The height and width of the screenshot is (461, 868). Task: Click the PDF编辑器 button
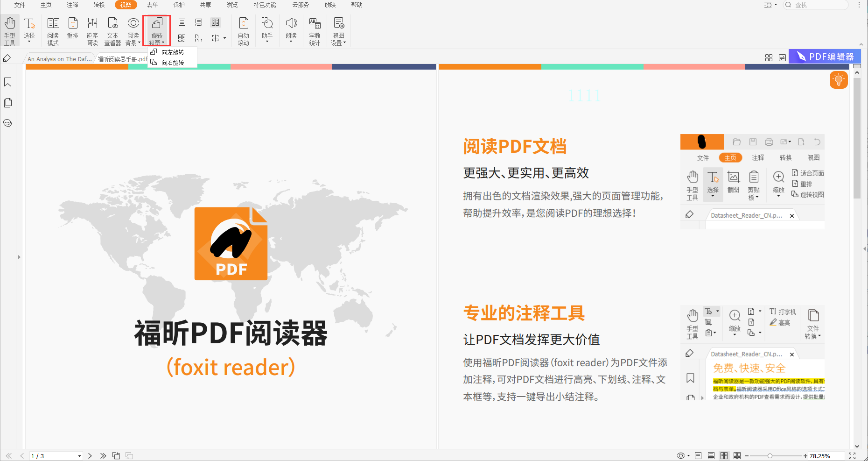(x=825, y=57)
